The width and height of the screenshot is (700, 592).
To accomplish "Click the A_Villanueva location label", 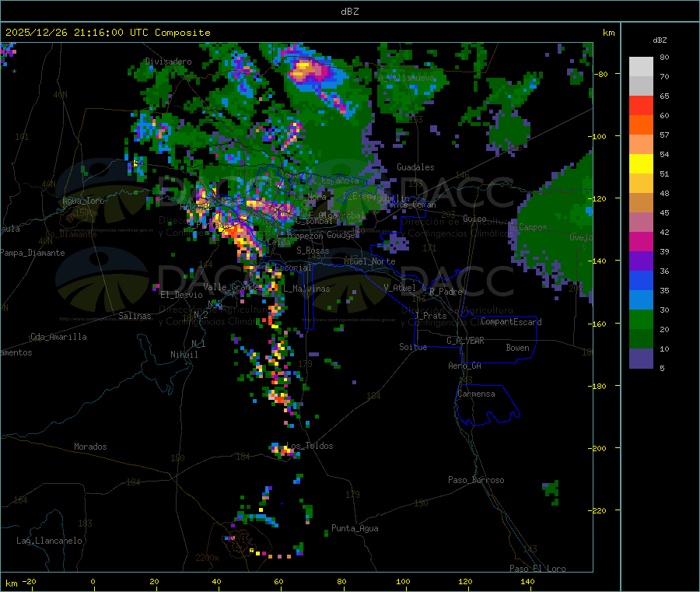I will point(406,78).
